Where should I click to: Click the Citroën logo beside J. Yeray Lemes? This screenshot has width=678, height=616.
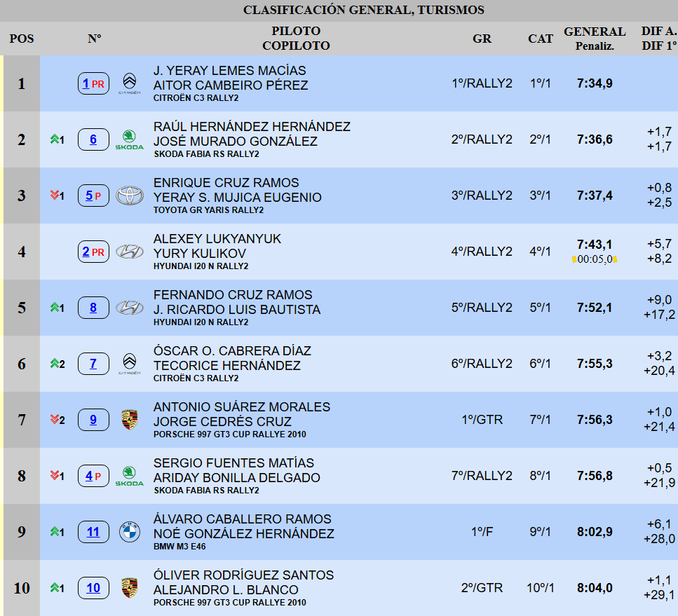[x=129, y=83]
